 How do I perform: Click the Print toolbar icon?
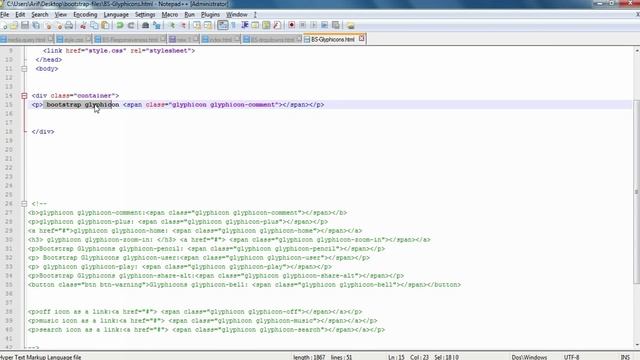pyautogui.click(x=69, y=26)
